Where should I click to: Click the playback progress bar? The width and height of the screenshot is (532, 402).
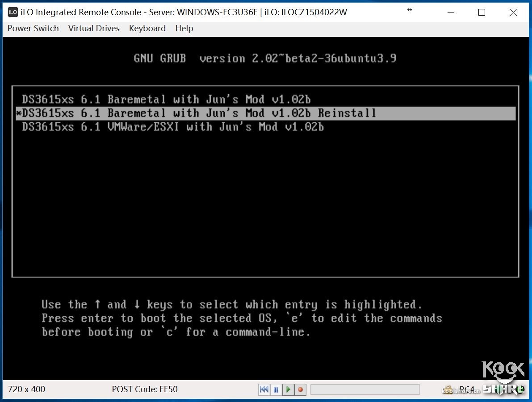[365, 390]
